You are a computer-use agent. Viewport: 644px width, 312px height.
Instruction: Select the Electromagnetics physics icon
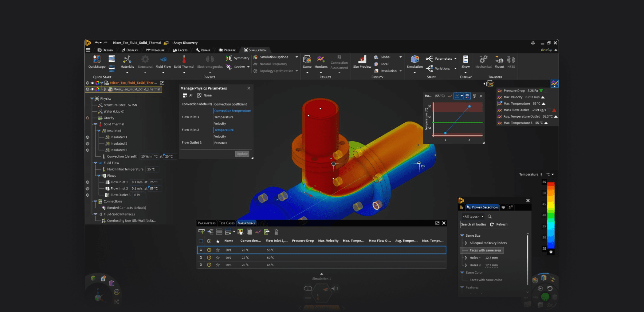pos(210,62)
